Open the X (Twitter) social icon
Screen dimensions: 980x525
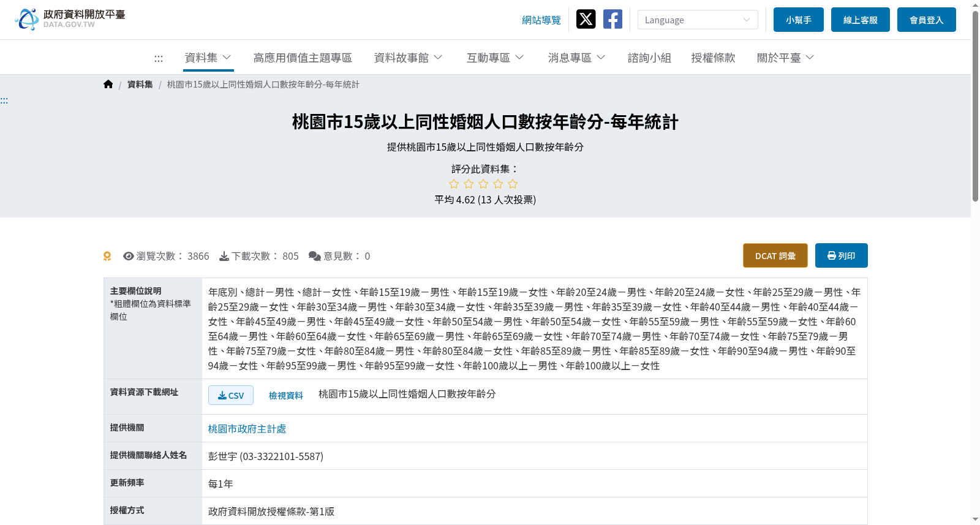tap(586, 19)
